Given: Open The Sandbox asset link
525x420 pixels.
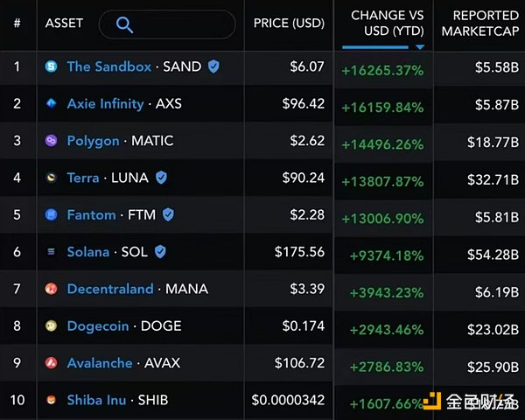Looking at the screenshot, I should 108,66.
